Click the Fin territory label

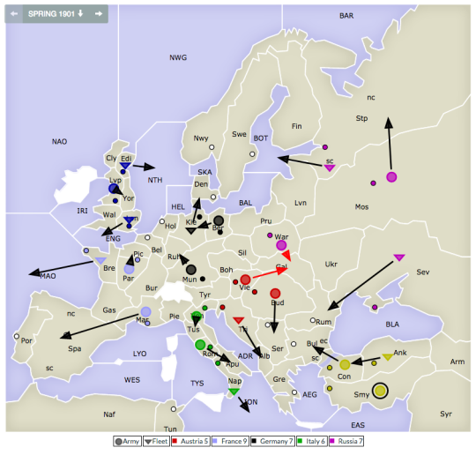[x=297, y=126]
